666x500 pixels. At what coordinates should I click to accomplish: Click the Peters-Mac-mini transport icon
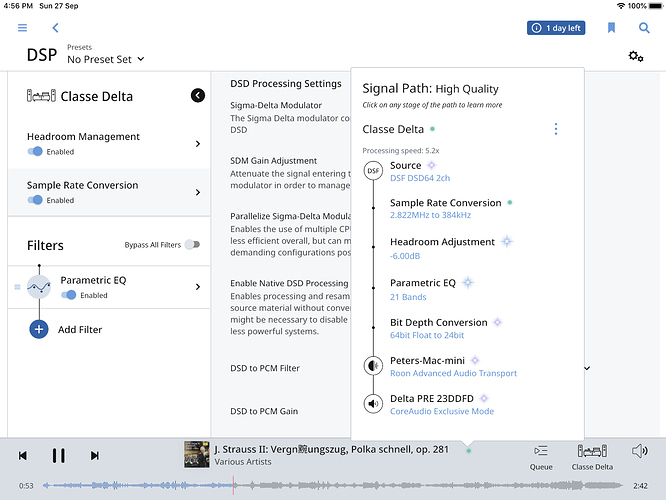373,365
